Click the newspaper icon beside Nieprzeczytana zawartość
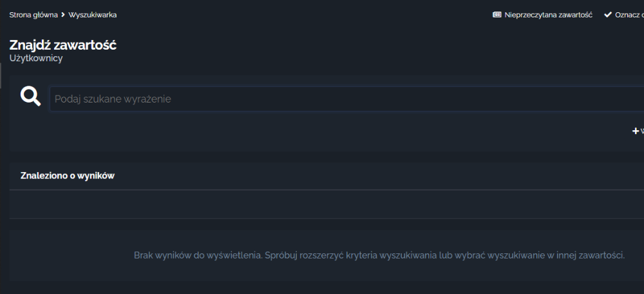 (497, 15)
